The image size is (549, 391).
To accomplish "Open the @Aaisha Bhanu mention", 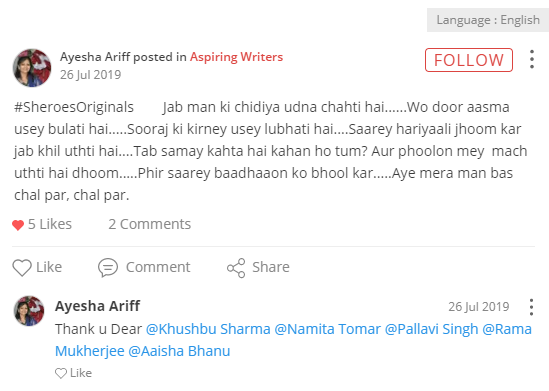I will [179, 351].
